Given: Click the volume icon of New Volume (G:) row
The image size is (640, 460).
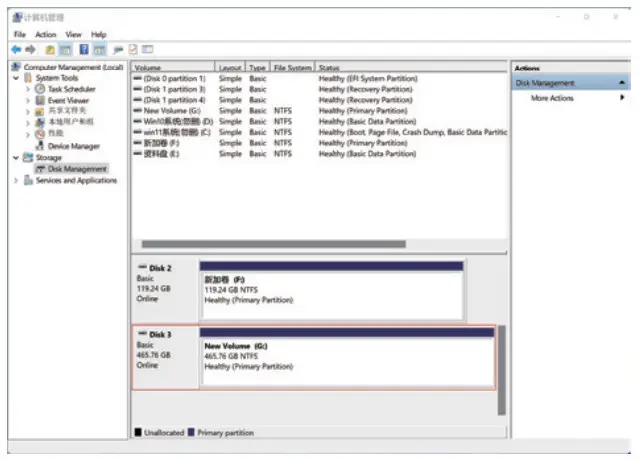Looking at the screenshot, I should (138, 110).
